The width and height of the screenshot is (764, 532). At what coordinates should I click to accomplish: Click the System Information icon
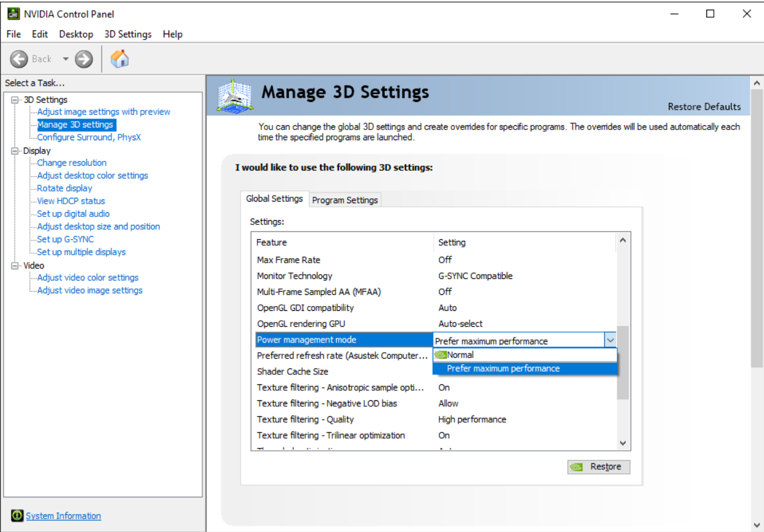17,515
